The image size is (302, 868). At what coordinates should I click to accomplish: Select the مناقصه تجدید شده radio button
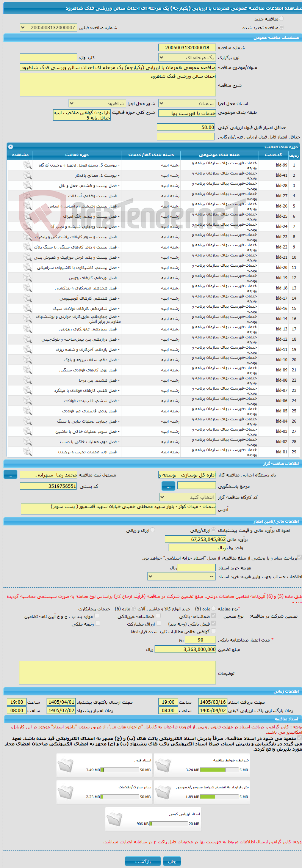[x=281, y=27]
